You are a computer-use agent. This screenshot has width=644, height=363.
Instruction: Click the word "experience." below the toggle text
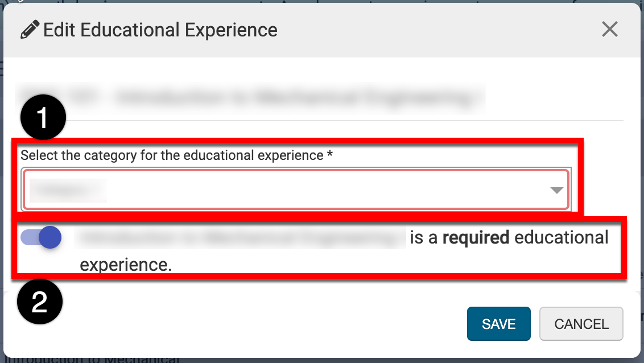pyautogui.click(x=126, y=265)
